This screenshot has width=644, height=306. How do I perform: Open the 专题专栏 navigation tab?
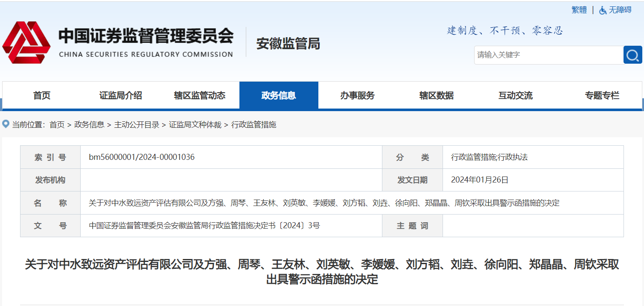(602, 95)
